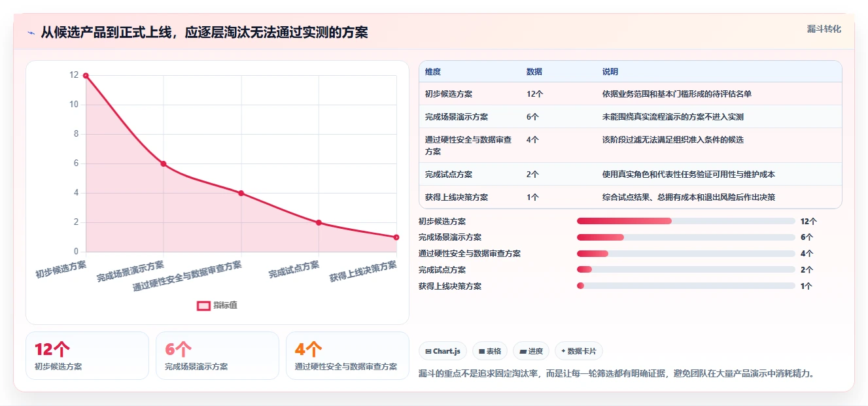Click the y-axis tick label 10

(x=74, y=105)
